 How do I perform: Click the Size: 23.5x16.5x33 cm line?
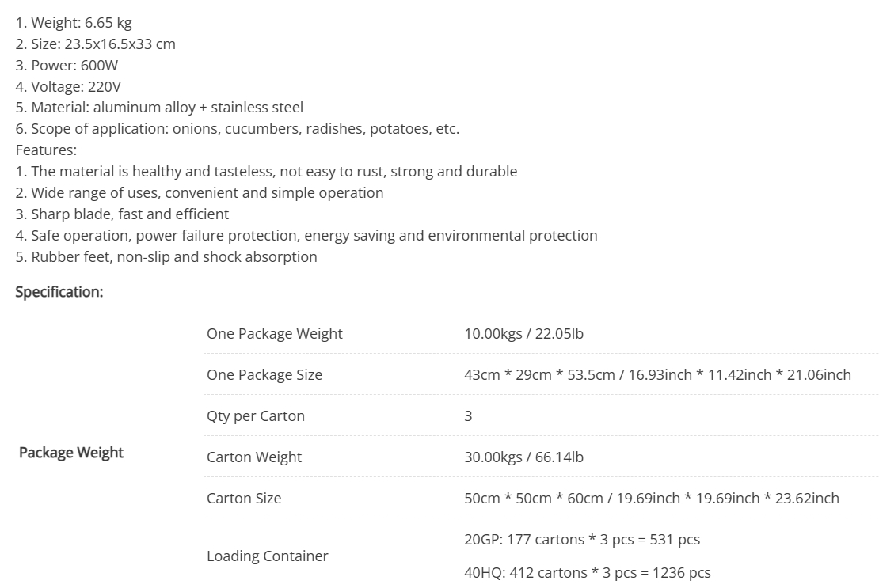95,44
